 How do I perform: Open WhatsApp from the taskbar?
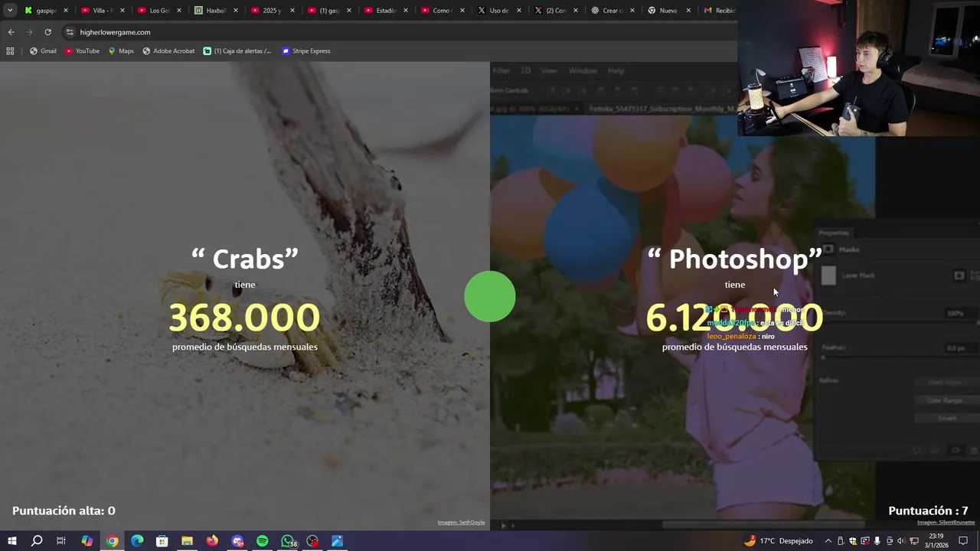point(288,541)
